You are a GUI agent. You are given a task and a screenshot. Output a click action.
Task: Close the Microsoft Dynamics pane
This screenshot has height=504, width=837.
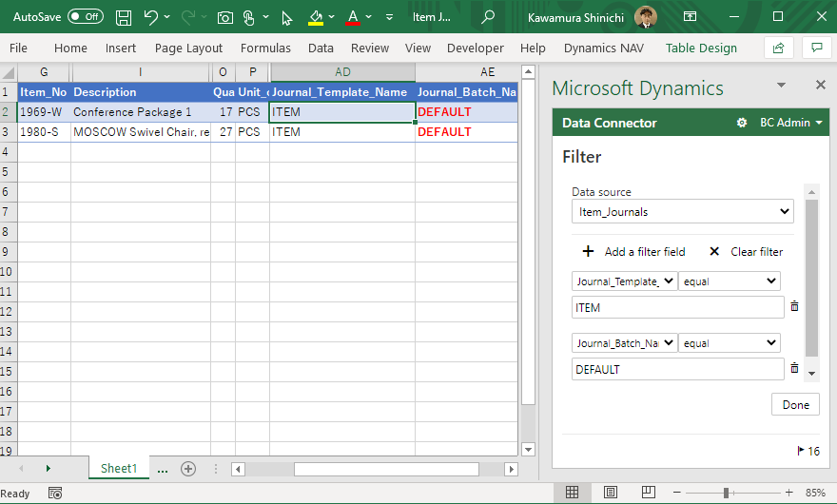pos(821,85)
